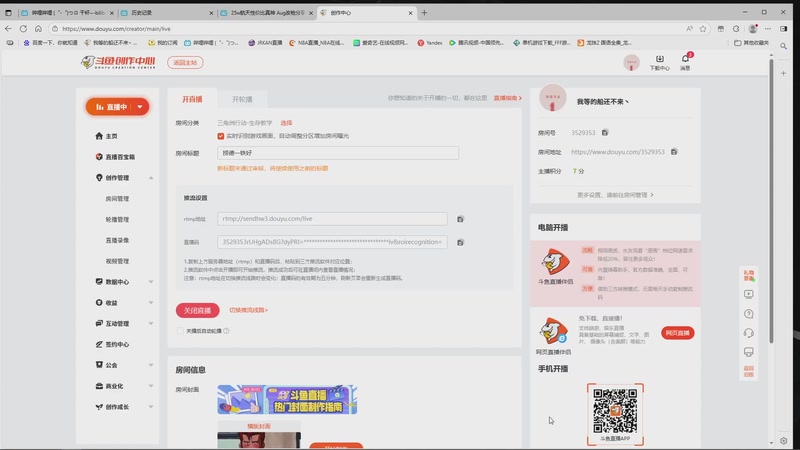Switch to the 历史记录 browser tab
The height and width of the screenshot is (450, 800).
pyautogui.click(x=166, y=13)
